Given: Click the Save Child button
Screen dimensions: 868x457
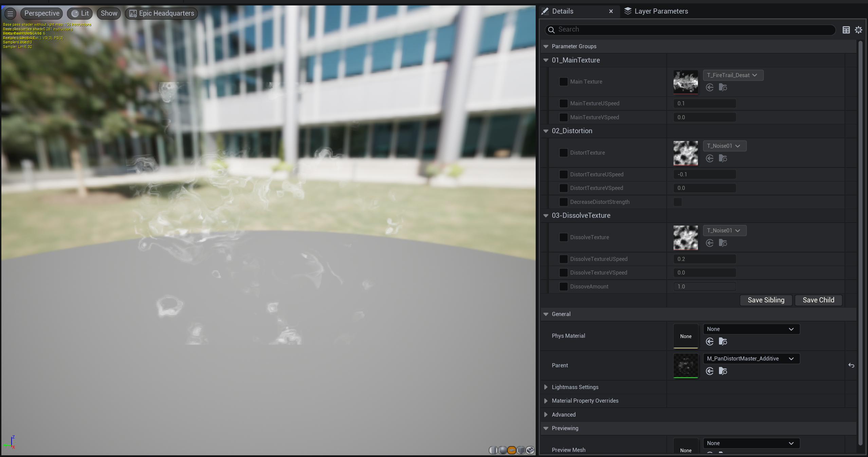Looking at the screenshot, I should 818,300.
